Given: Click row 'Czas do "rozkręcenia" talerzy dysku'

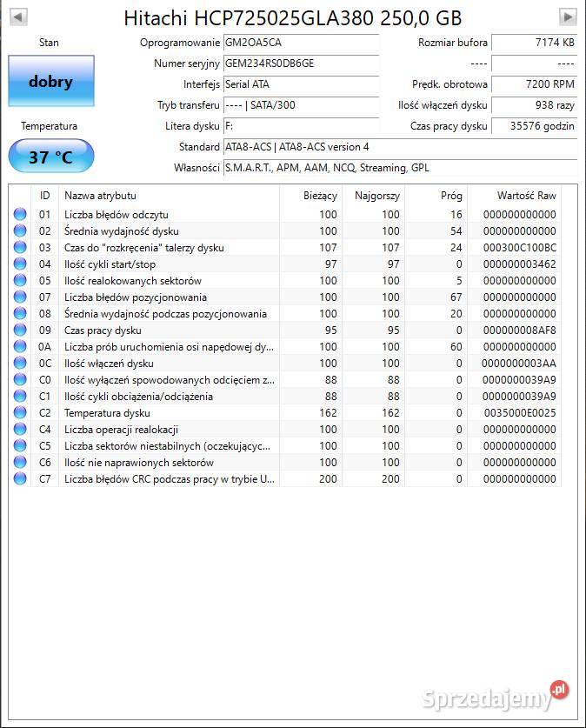Looking at the screenshot, I should click(x=285, y=247).
